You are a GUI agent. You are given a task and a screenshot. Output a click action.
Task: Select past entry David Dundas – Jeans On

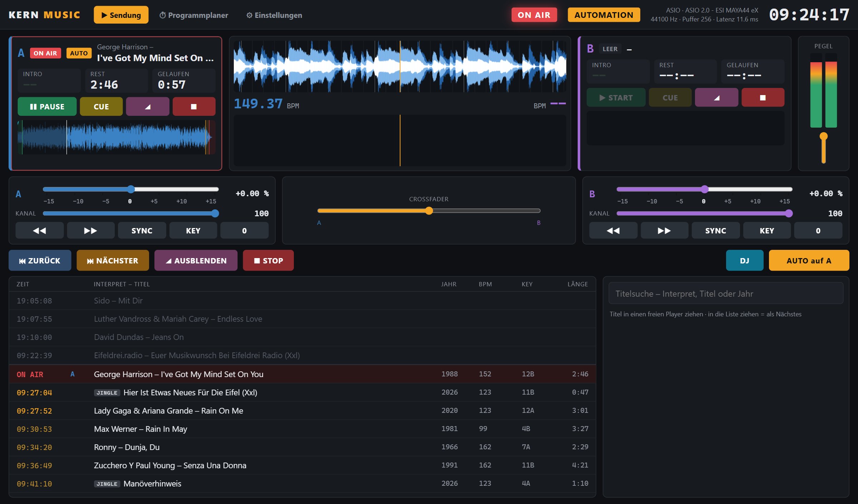click(x=302, y=337)
